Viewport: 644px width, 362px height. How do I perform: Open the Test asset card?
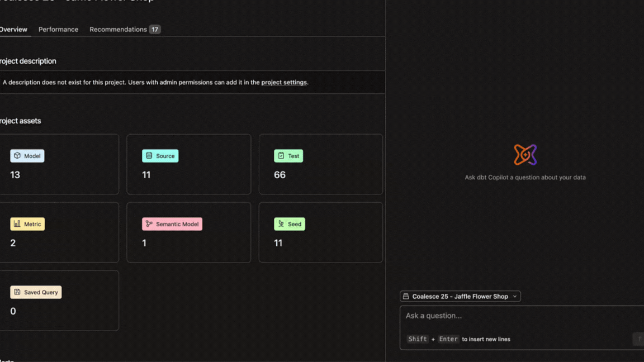point(321,164)
